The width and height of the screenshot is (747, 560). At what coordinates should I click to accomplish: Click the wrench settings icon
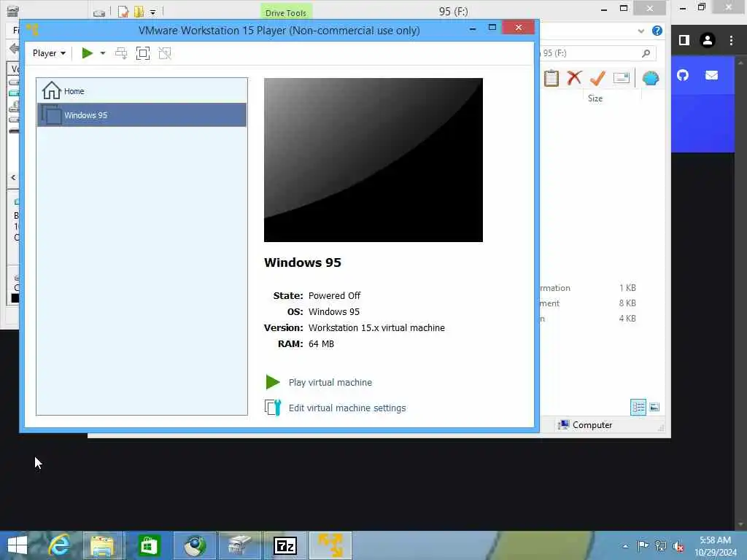tap(273, 408)
